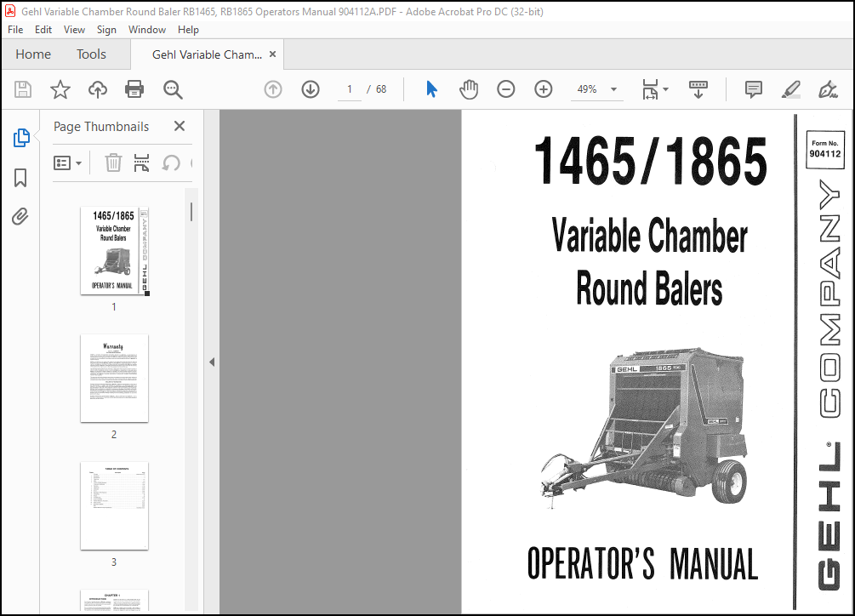This screenshot has width=855, height=616.
Task: Open the Bookmarks panel icon
Action: [20, 178]
